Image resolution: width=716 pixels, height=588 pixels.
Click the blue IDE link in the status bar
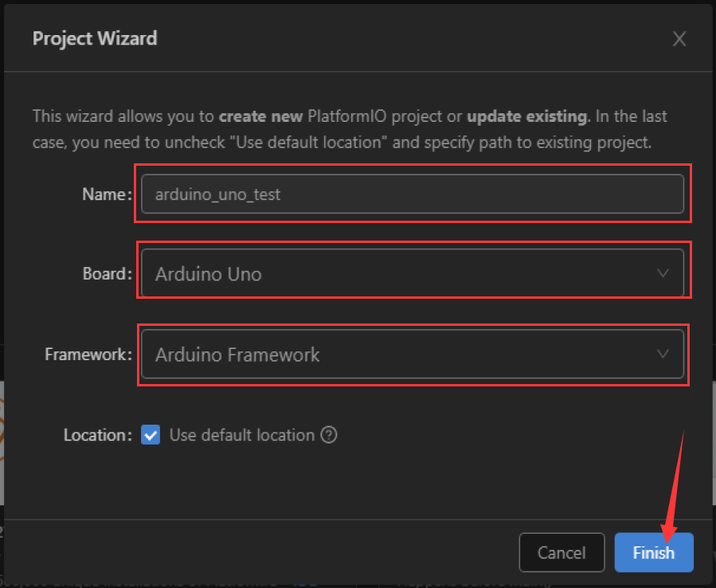pos(305,583)
